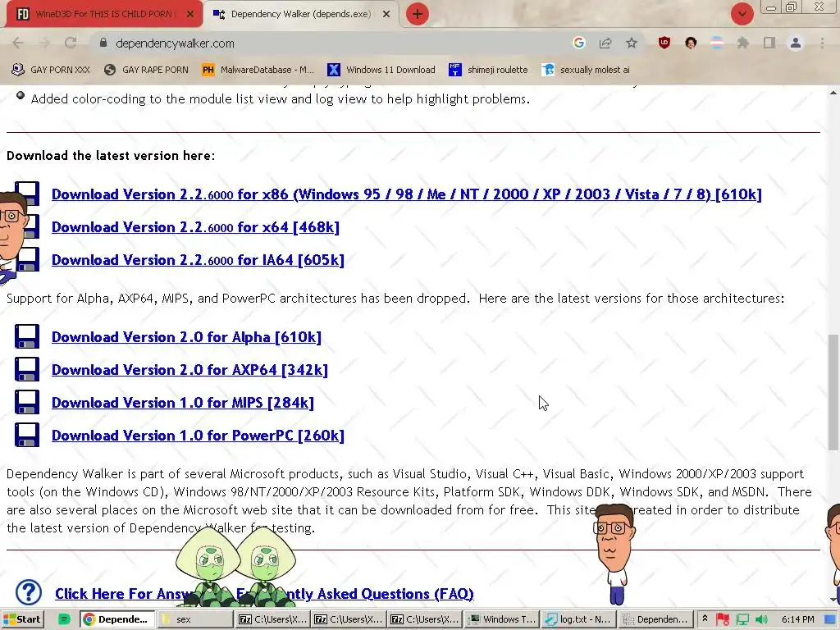The image size is (840, 630).
Task: Close the WineD3D tab
Action: click(189, 15)
